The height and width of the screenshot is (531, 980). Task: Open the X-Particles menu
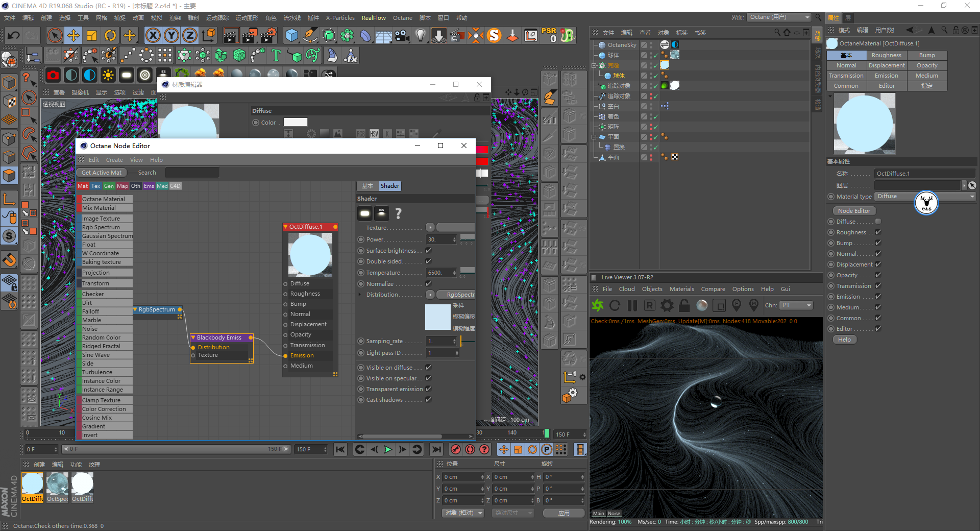point(340,18)
